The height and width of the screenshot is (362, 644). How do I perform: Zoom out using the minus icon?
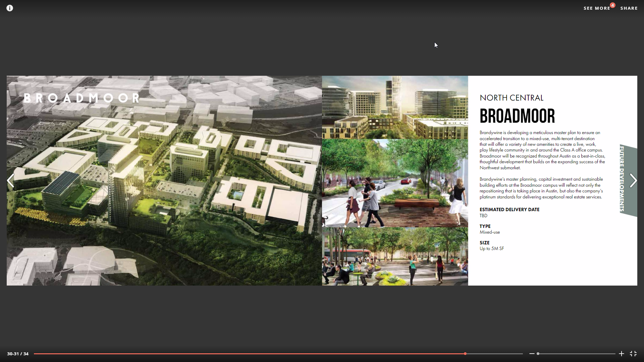pos(532,354)
